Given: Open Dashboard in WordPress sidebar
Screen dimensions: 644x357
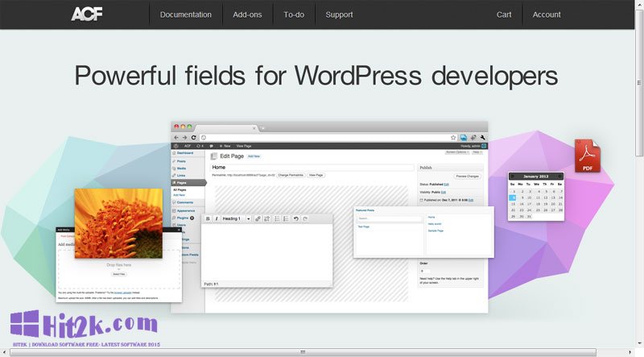Looking at the screenshot, I should 185,153.
